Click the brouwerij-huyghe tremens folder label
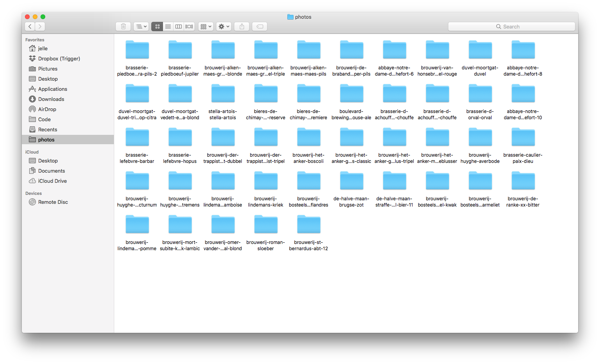Viewport: 600px width, 364px height. pos(180,202)
